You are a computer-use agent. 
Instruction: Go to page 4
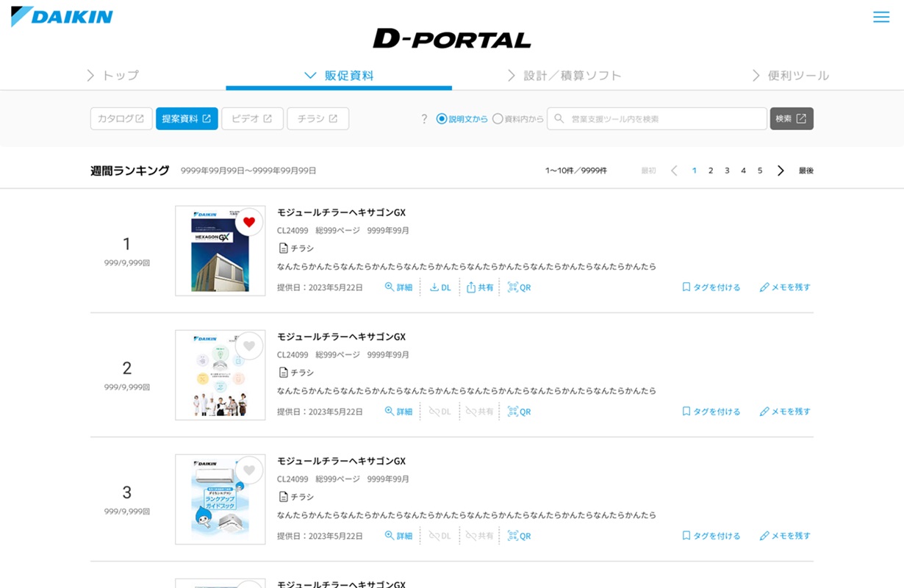click(x=743, y=171)
